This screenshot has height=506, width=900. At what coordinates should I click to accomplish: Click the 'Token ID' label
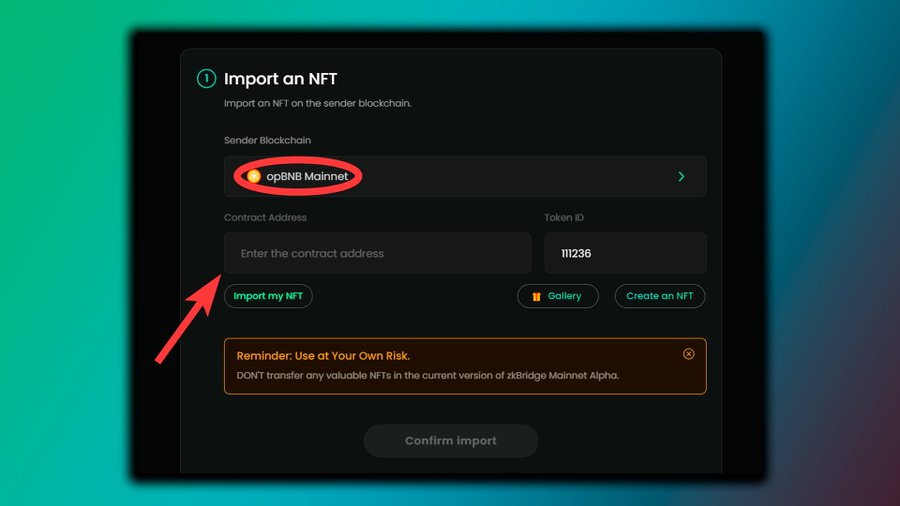click(x=564, y=217)
